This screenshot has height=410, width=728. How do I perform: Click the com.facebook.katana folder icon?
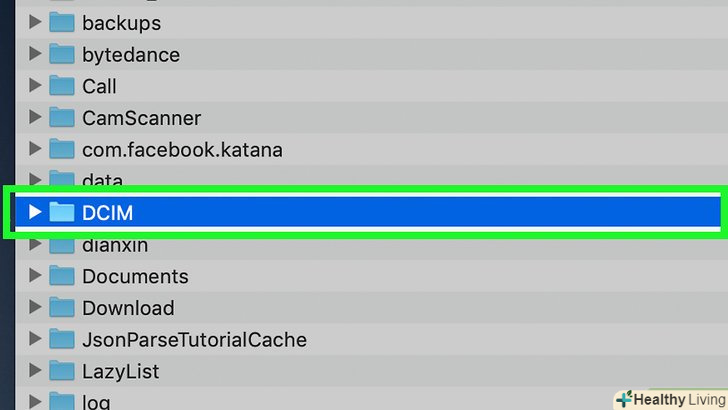pyautogui.click(x=62, y=150)
